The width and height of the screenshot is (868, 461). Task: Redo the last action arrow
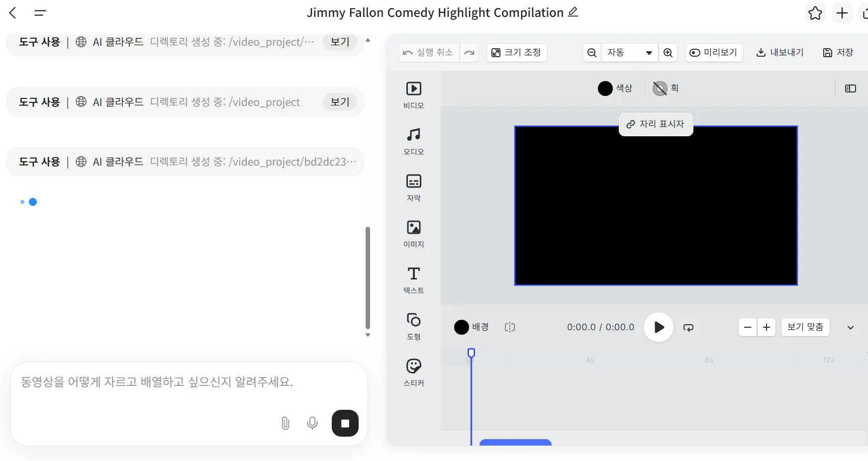pyautogui.click(x=469, y=53)
